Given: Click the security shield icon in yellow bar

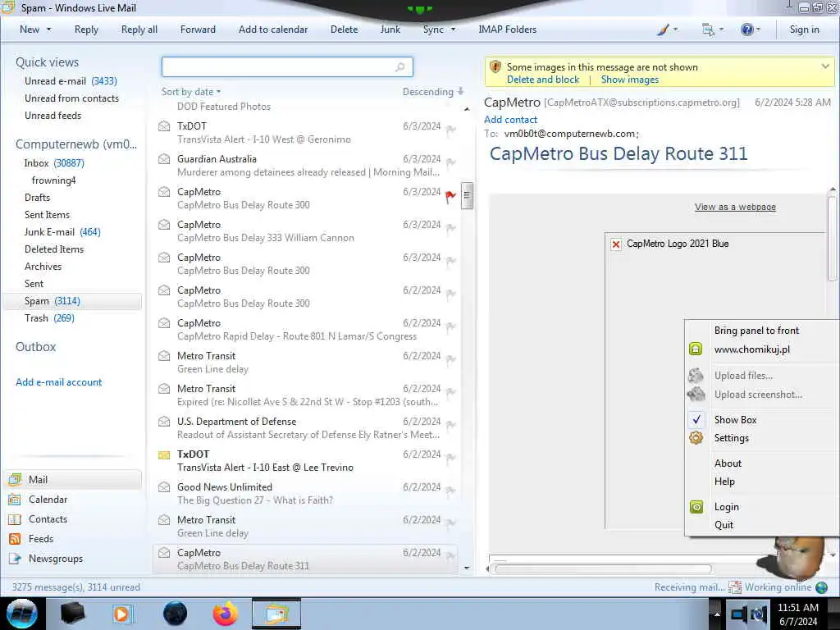Looking at the screenshot, I should pos(495,67).
